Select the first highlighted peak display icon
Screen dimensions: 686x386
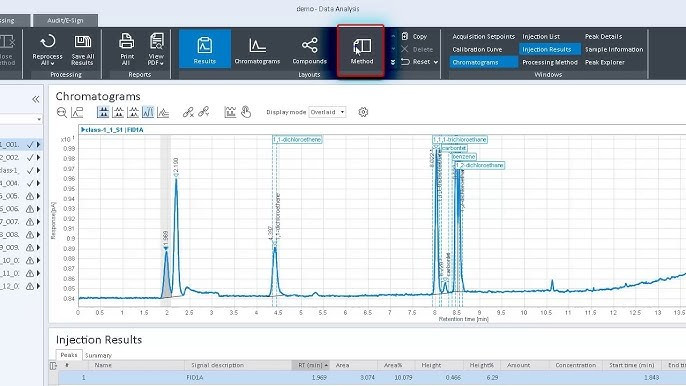(103, 112)
